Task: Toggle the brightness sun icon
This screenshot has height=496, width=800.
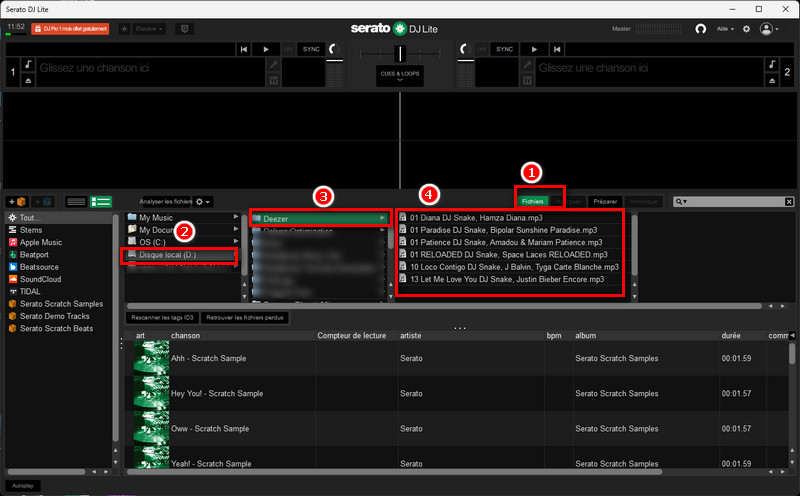Action: pyautogui.click(x=124, y=29)
